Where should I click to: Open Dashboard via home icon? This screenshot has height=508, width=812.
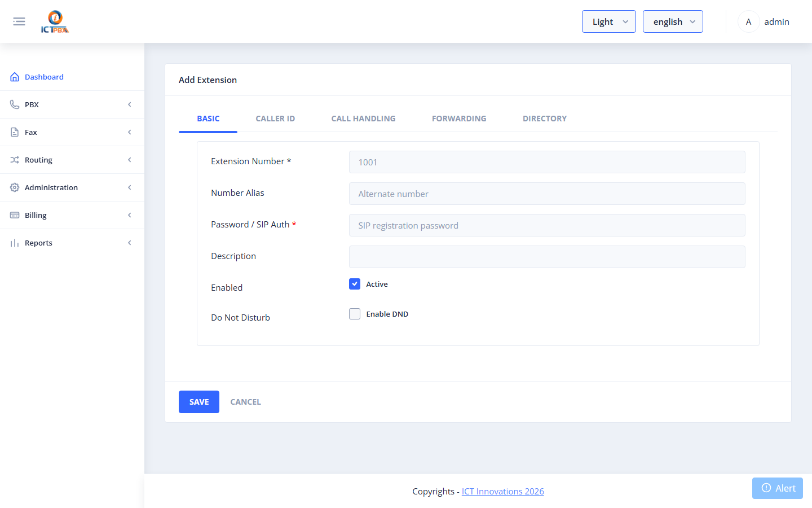pyautogui.click(x=15, y=77)
